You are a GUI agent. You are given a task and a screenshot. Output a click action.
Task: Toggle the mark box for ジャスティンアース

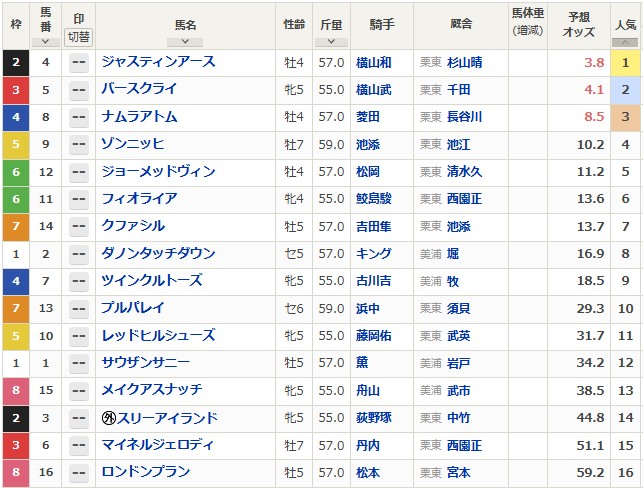pos(78,63)
